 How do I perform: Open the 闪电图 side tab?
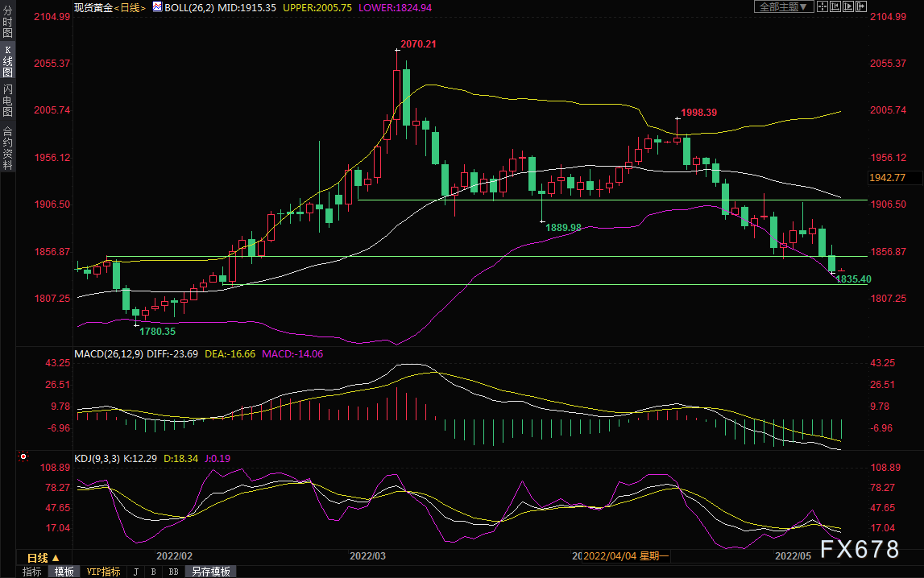(x=8, y=101)
